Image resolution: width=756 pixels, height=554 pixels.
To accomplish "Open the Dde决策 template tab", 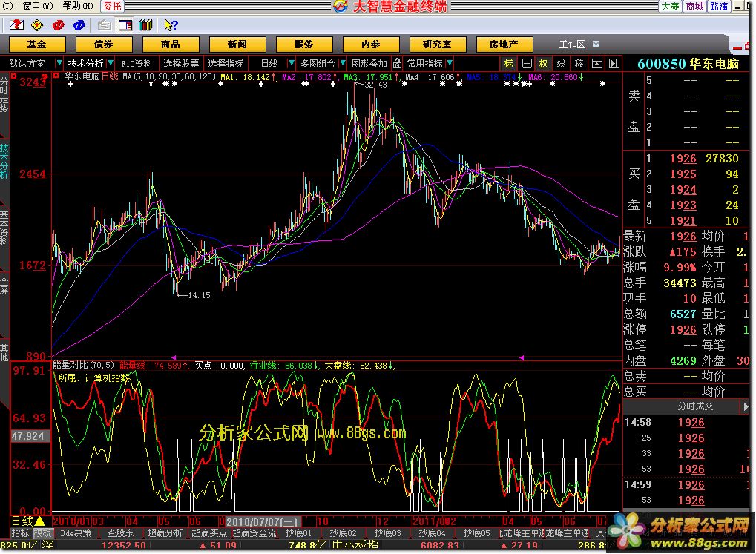I will coord(76,532).
